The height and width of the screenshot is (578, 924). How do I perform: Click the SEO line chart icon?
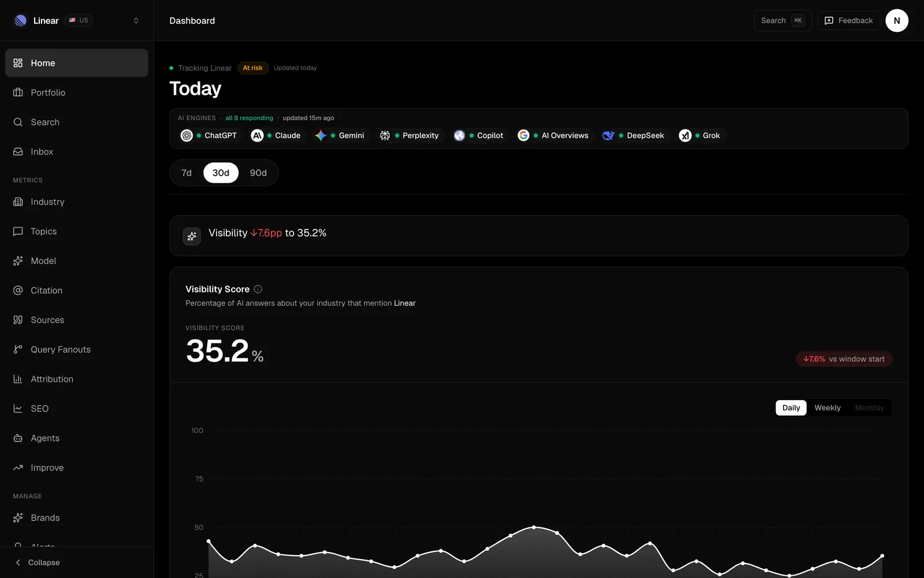(x=18, y=408)
